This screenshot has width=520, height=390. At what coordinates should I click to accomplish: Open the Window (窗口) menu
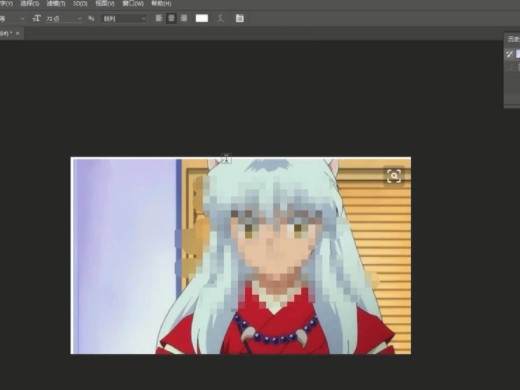pyautogui.click(x=133, y=4)
